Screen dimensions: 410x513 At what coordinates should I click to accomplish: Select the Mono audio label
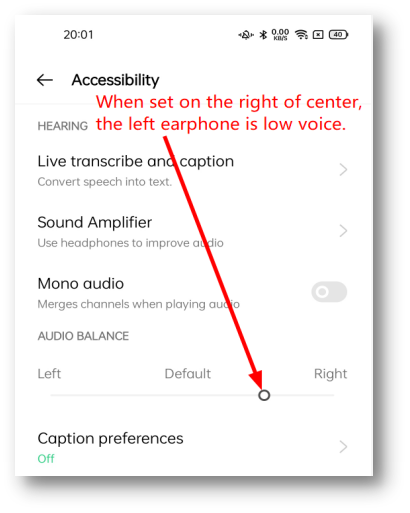pyautogui.click(x=81, y=284)
